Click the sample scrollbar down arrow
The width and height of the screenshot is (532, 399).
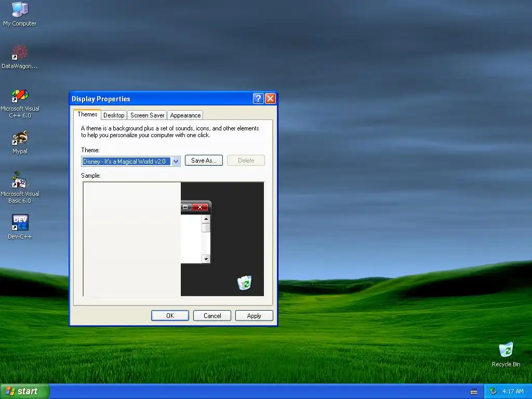click(x=206, y=259)
